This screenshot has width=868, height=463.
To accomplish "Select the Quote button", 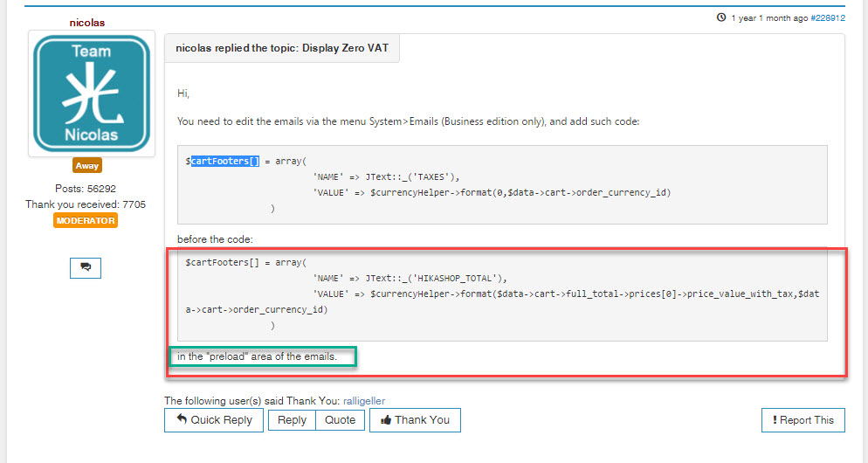I will pyautogui.click(x=340, y=420).
